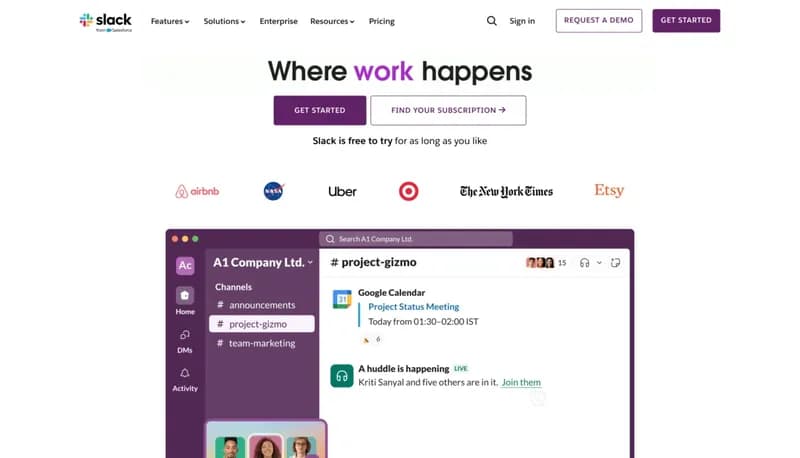
Task: Click the Slack logo in the header
Action: pyautogui.click(x=106, y=22)
